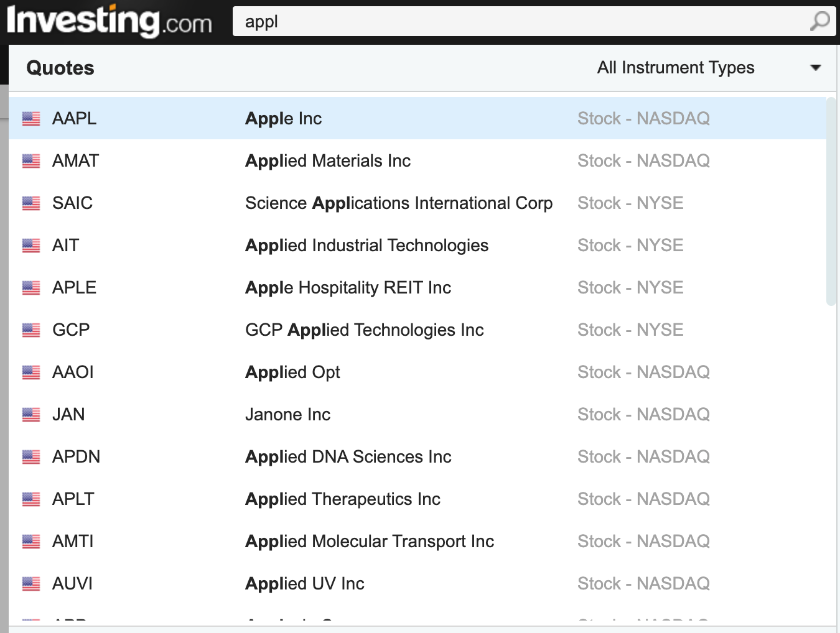
Task: Select Applied DNA Sciences Inc
Action: pyautogui.click(x=418, y=456)
